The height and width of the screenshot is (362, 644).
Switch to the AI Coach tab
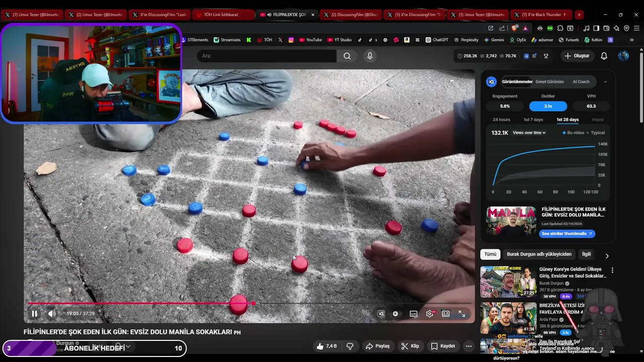[x=581, y=81]
